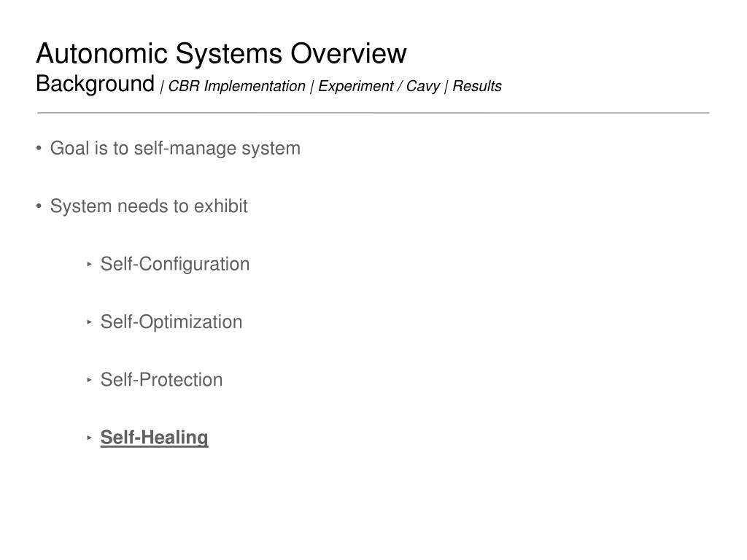Select the Self-Configuration text item

coord(175,264)
